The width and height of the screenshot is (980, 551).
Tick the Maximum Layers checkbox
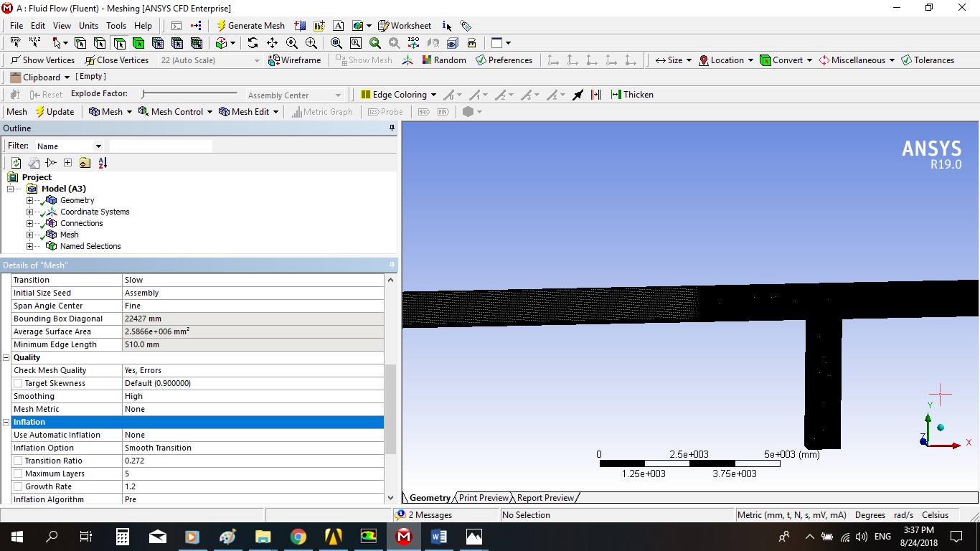click(x=18, y=474)
